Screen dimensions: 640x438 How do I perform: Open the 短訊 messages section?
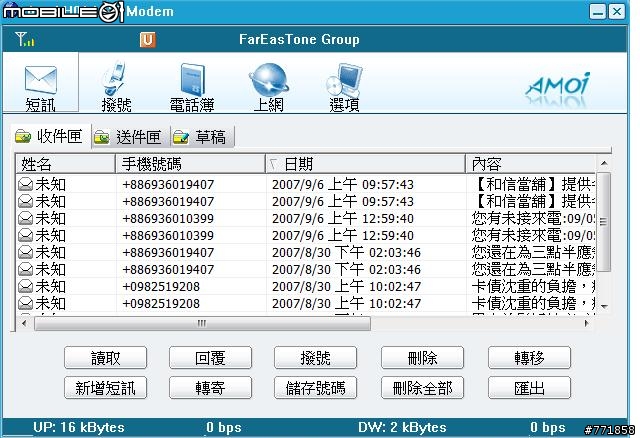point(40,83)
